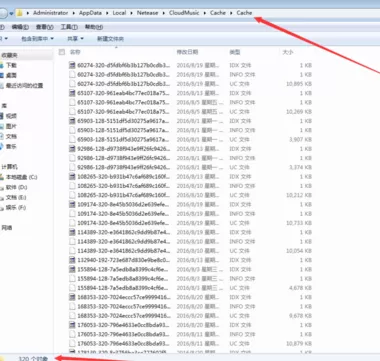Expand breadcrumb arrow between Local and Netease
Screen dimensions: 380x361
(131, 13)
